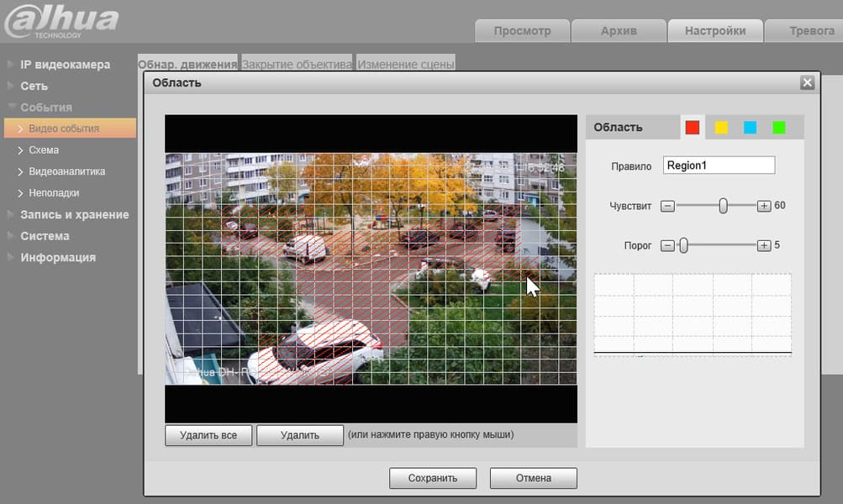This screenshot has width=843, height=504.
Task: Select the yellow region color swatch
Action: [721, 128]
